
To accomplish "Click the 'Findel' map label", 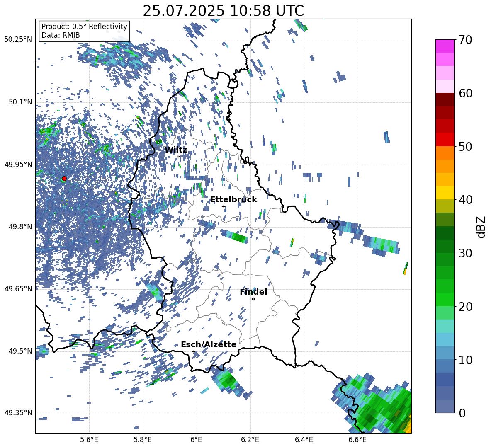I will click(x=253, y=292).
